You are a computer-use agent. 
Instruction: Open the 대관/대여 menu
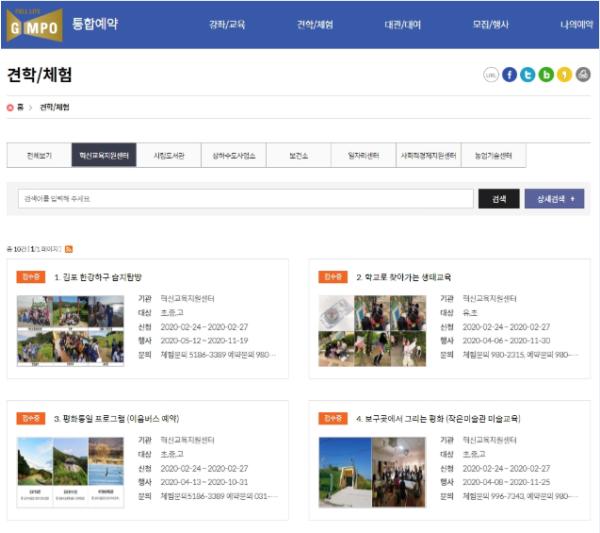point(402,24)
